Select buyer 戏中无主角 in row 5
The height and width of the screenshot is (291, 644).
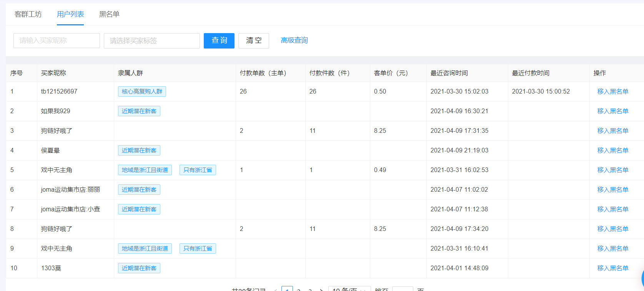(57, 170)
